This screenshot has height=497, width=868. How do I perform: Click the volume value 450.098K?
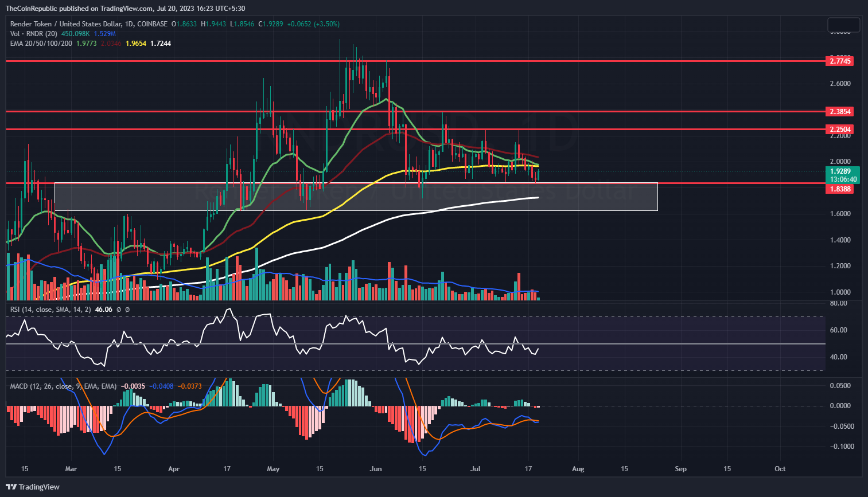click(76, 34)
